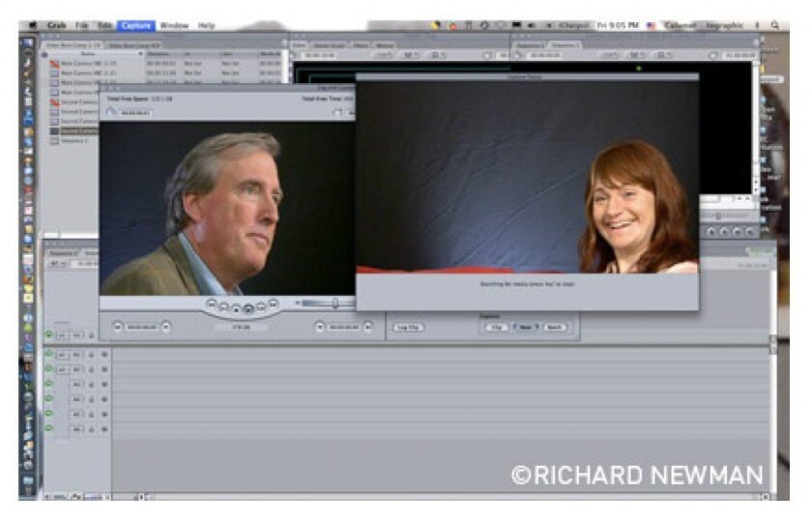Switch to the Filters tab in the Viewer
This screenshot has height=523, width=812.
click(x=361, y=45)
